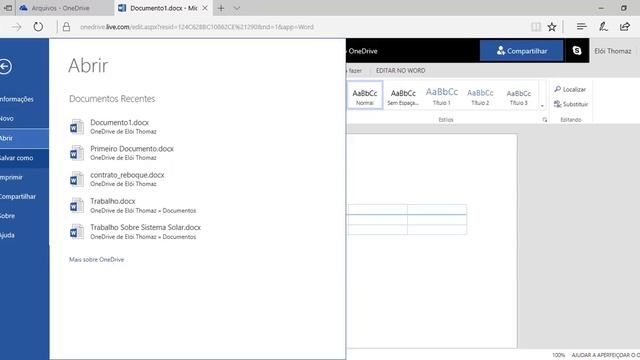
Task: Open Compartilhar in the blue sidebar
Action: [x=18, y=197]
